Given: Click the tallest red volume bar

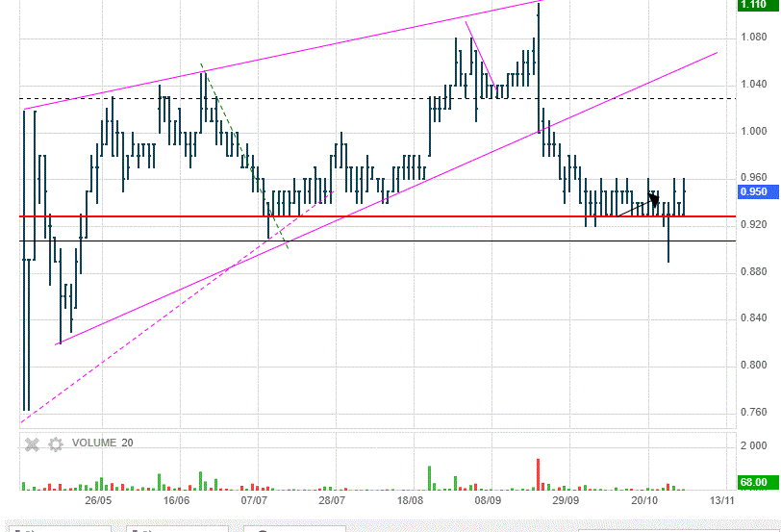Looking at the screenshot, I should point(538,474).
